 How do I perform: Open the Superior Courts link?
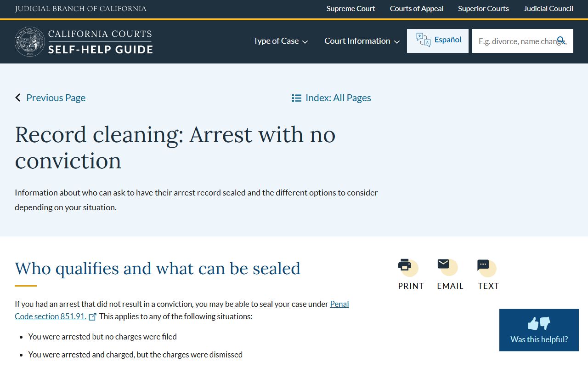(x=483, y=9)
